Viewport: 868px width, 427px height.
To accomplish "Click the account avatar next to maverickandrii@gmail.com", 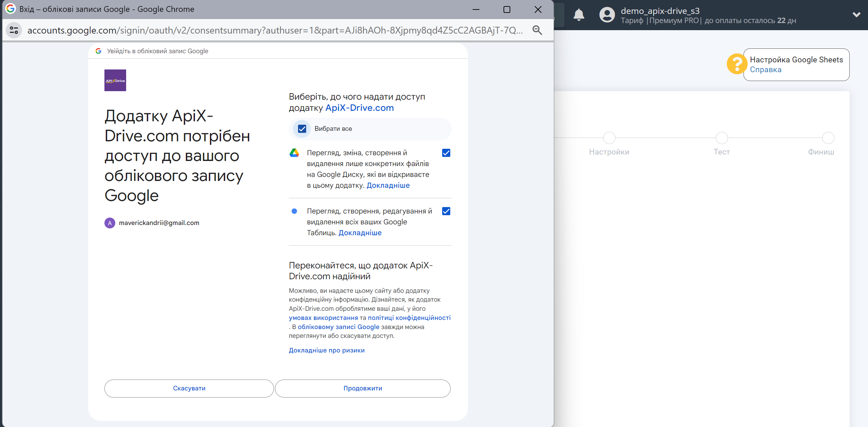I will [110, 223].
